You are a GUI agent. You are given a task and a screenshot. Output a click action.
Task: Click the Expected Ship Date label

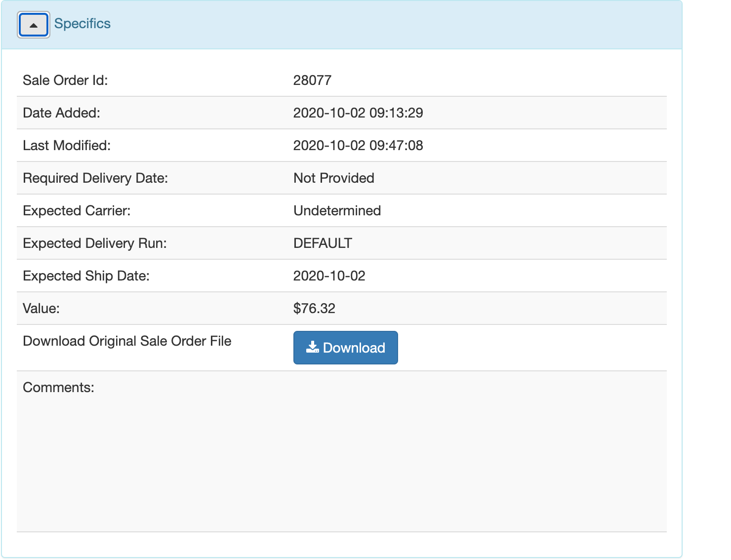(x=86, y=276)
